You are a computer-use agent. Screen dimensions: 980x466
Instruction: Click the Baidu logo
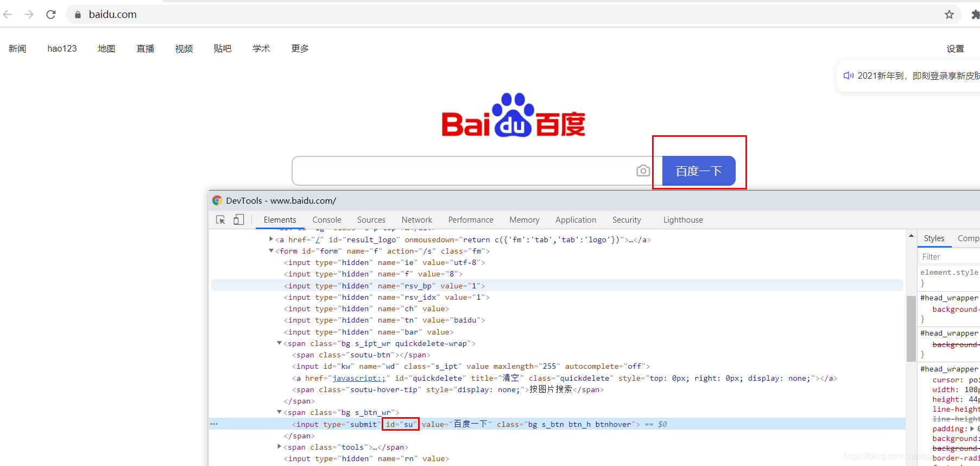coord(513,115)
